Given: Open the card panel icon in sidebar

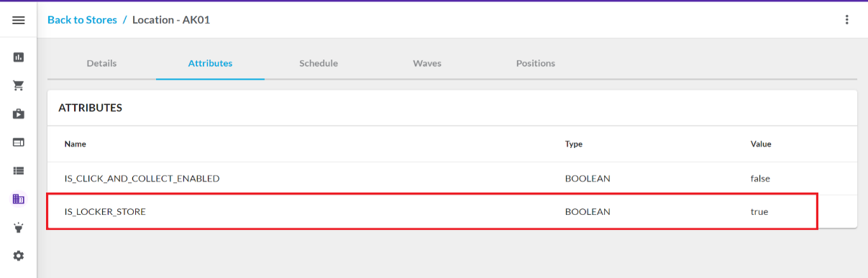Looking at the screenshot, I should tap(19, 142).
